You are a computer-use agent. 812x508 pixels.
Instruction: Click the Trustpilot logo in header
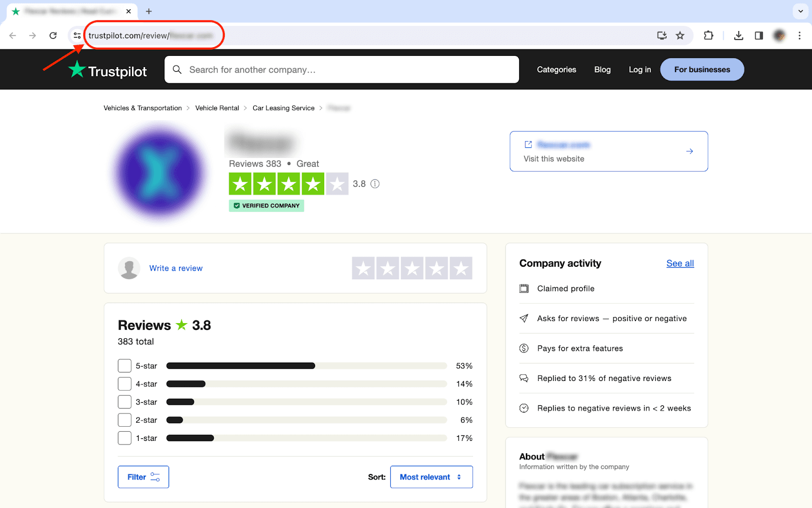[x=108, y=70]
